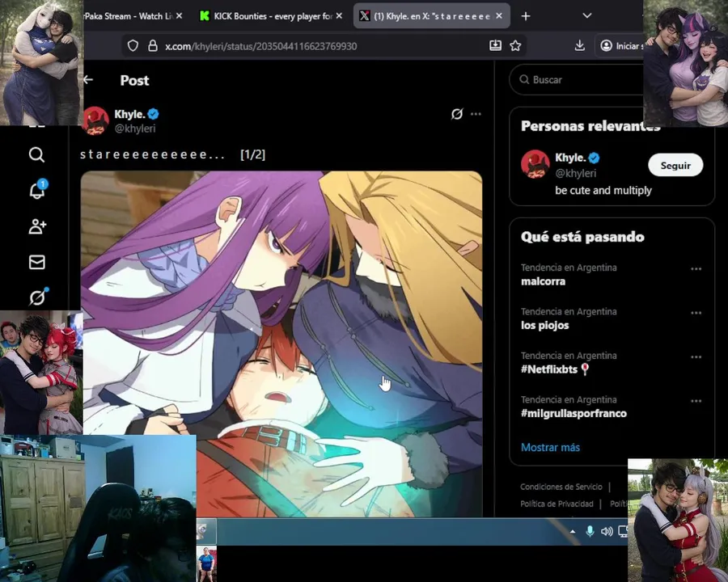Viewport: 728px width, 582px height.
Task: Click the padlock site info icon
Action: coord(152,45)
